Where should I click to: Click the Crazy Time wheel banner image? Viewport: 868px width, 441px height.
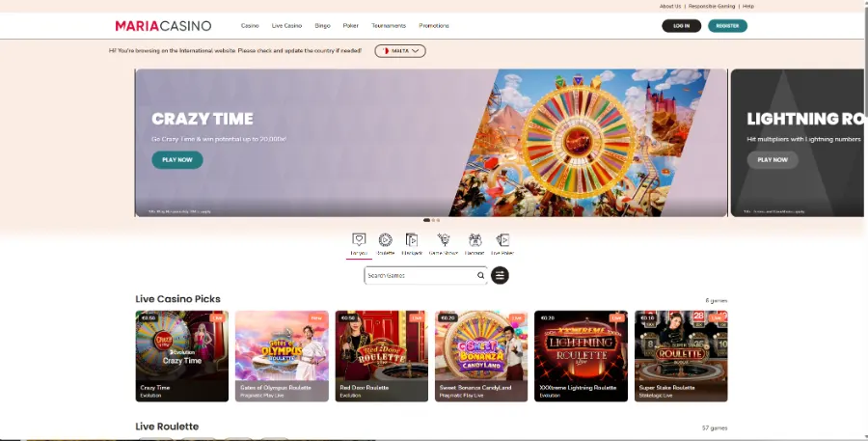pyautogui.click(x=579, y=143)
